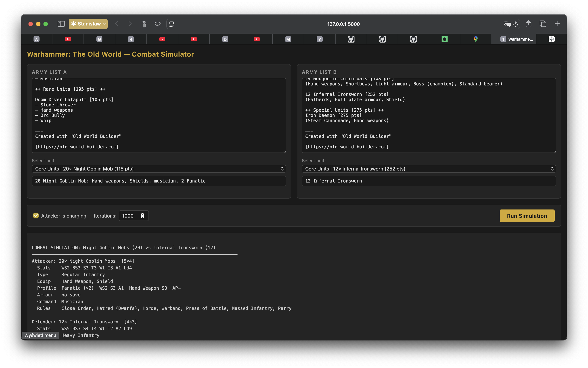Show tab overview icon

pyautogui.click(x=543, y=24)
